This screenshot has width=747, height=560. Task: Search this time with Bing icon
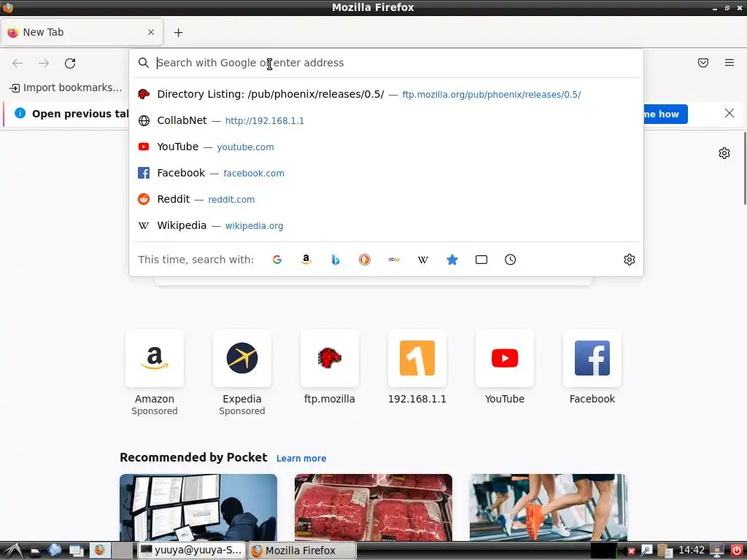click(x=336, y=260)
